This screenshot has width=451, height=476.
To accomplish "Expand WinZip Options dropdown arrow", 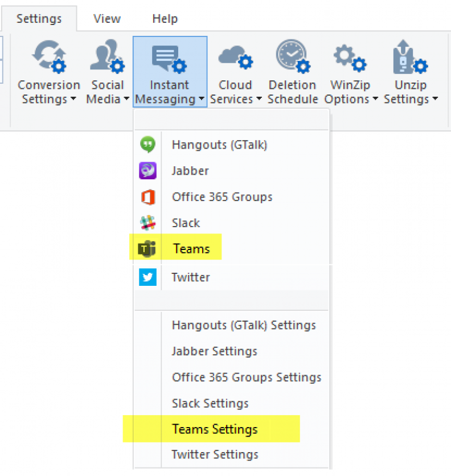I will (x=375, y=99).
